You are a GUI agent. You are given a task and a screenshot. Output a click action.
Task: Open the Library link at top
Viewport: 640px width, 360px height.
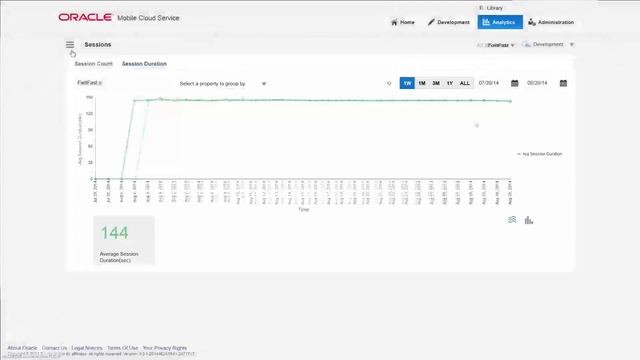(491, 8)
